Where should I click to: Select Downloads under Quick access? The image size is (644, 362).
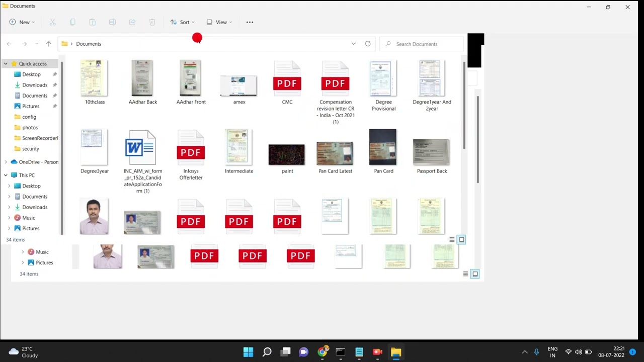click(35, 85)
